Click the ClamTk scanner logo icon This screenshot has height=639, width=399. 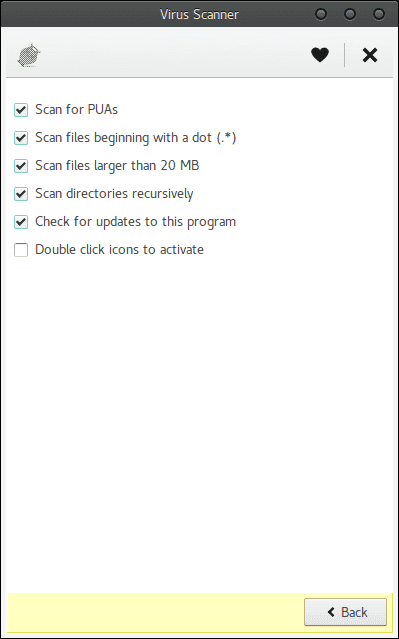click(x=29, y=55)
